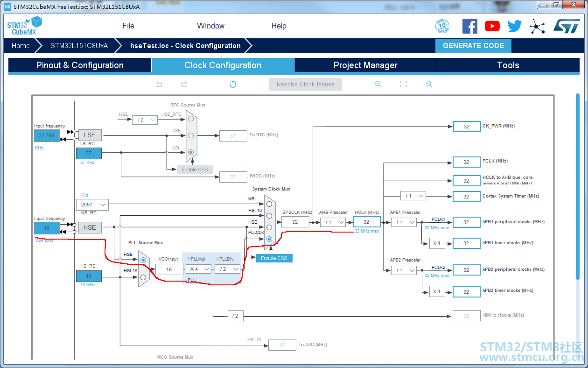This screenshot has width=588, height=368.
Task: Open the MSI RC 2097 dropdown
Action: (92, 205)
